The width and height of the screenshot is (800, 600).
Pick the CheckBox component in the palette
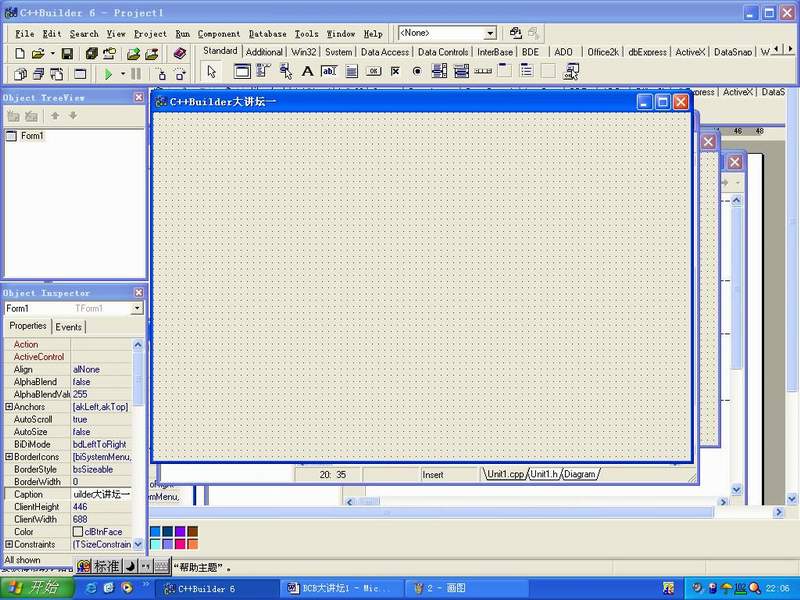coord(395,71)
